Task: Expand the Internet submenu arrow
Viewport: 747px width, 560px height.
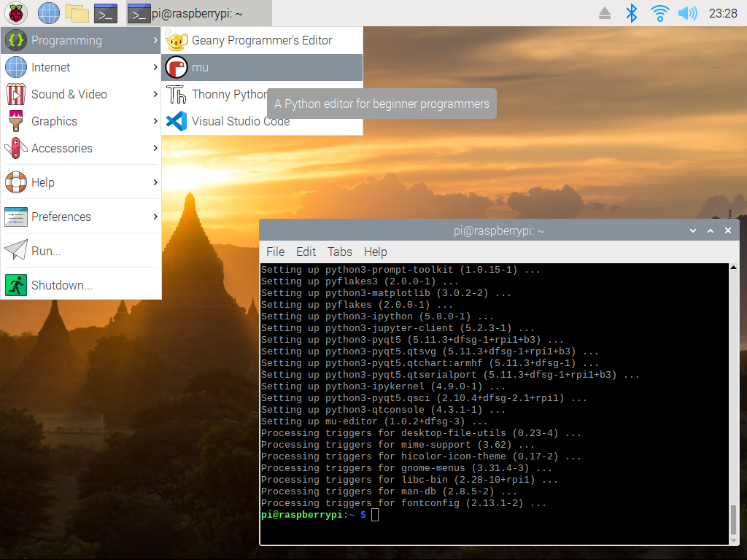Action: (155, 68)
